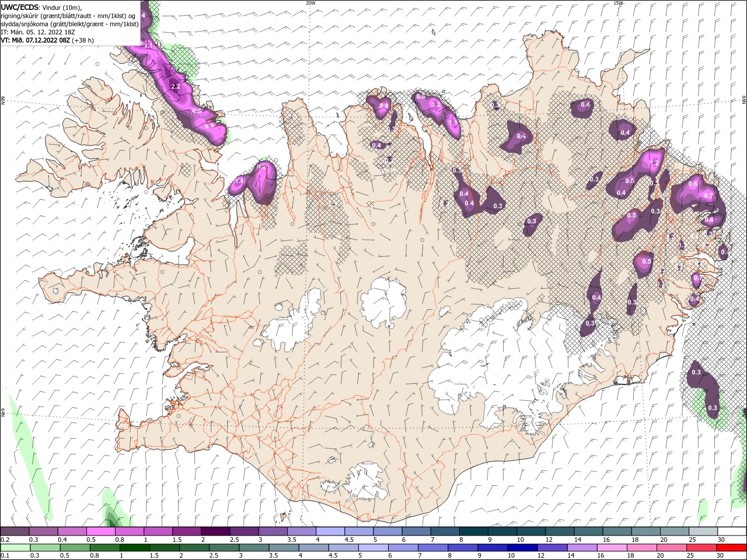Image resolution: width=747 pixels, height=560 pixels.
Task: Click the snow legend swatch between 0.2 and 0.3
Action: (x=15, y=531)
